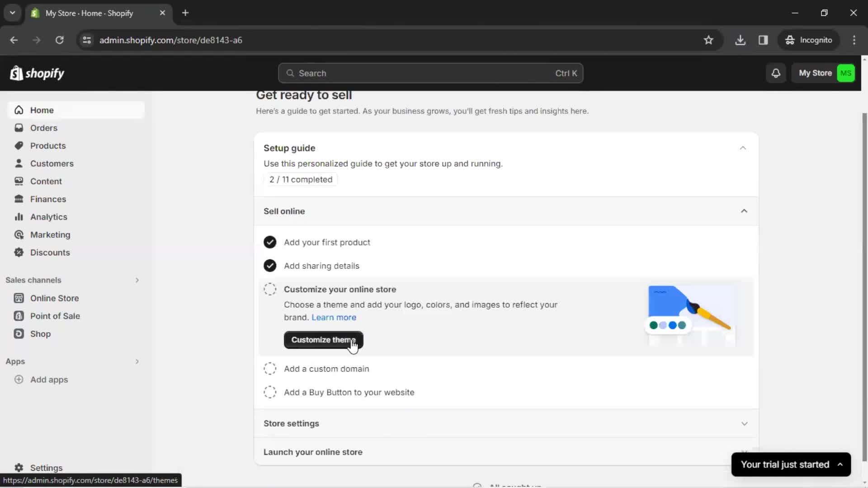Click the Discounts sidebar icon
Image resolution: width=868 pixels, height=488 pixels.
point(19,253)
